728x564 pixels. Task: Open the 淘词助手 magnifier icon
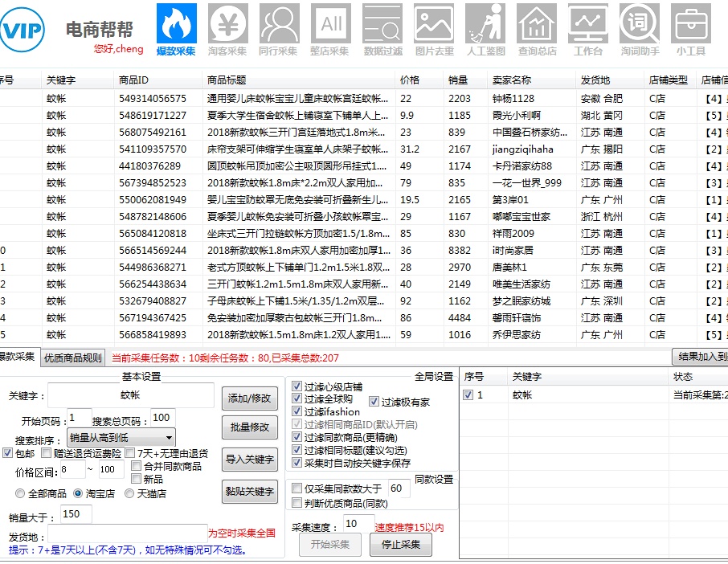pyautogui.click(x=640, y=23)
